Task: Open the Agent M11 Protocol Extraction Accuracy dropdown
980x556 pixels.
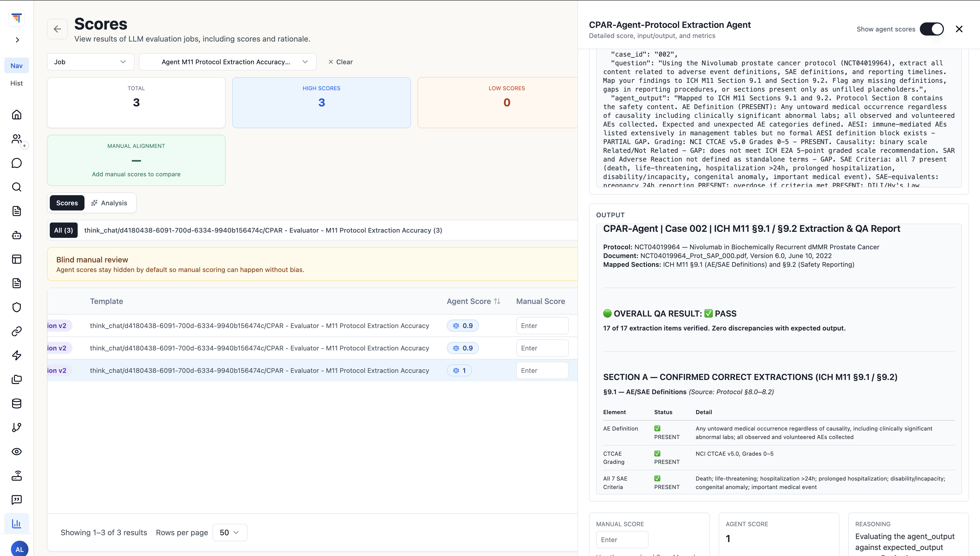Action: pos(227,62)
